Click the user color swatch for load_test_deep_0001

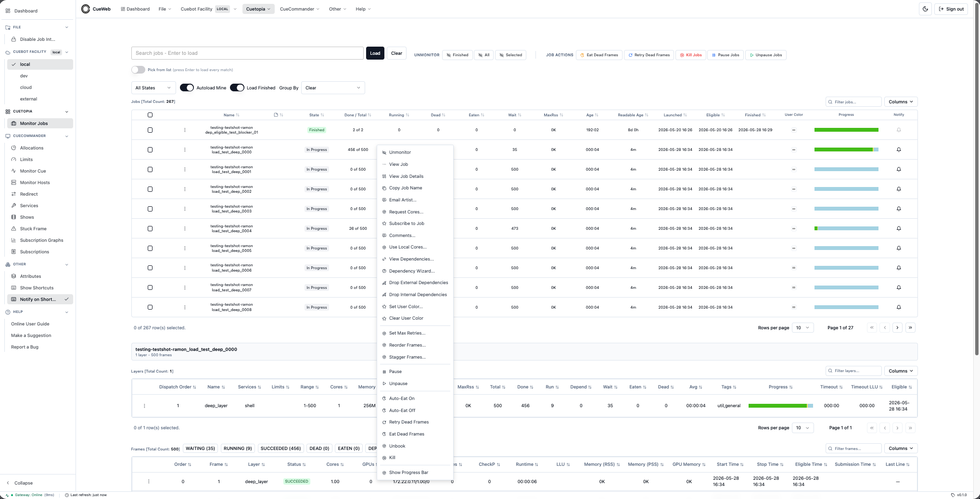[794, 169]
